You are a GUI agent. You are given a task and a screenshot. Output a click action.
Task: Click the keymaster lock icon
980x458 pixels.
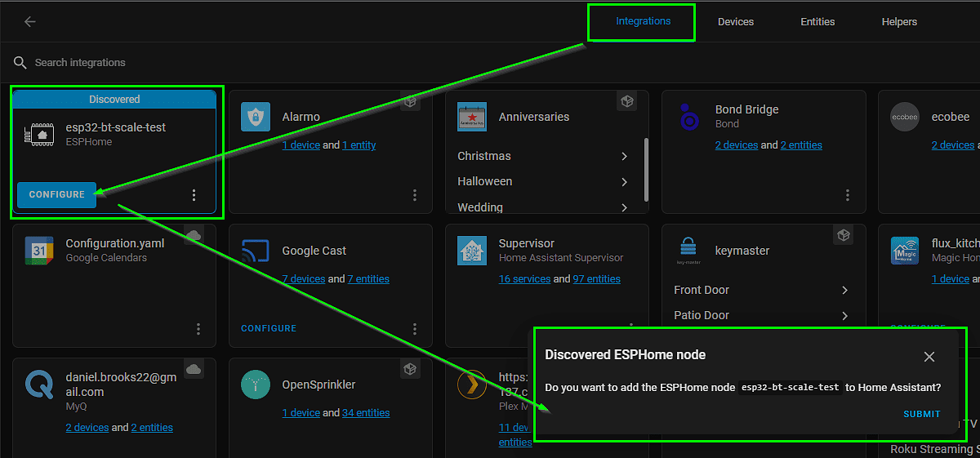688,250
